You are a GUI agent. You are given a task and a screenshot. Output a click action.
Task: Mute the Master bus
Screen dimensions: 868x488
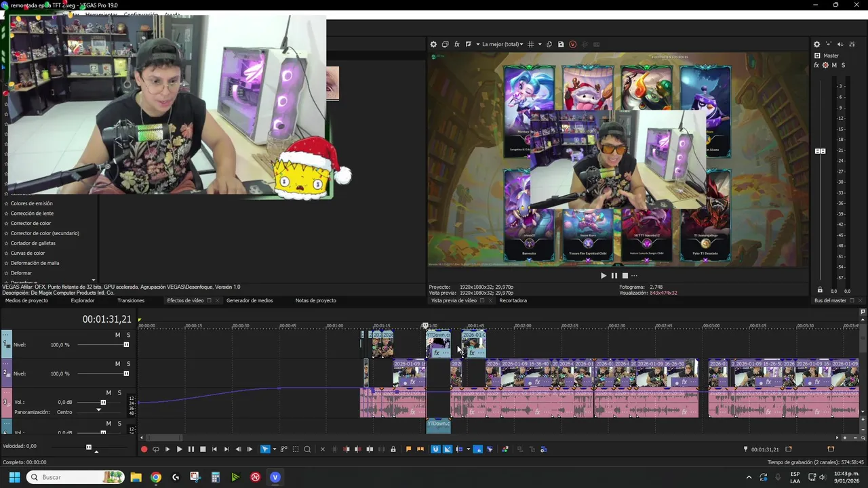tap(834, 65)
